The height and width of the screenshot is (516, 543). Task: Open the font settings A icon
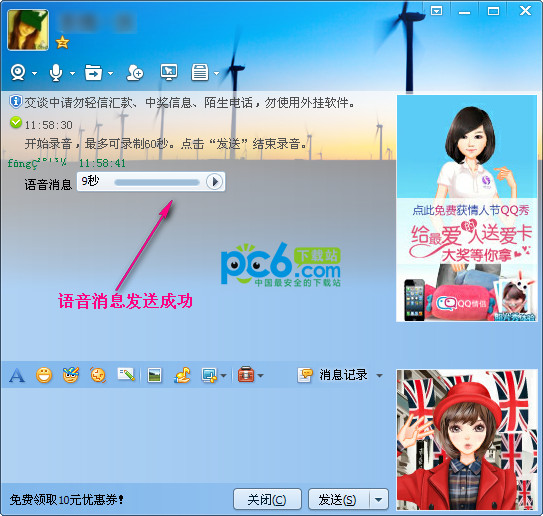pyautogui.click(x=17, y=375)
